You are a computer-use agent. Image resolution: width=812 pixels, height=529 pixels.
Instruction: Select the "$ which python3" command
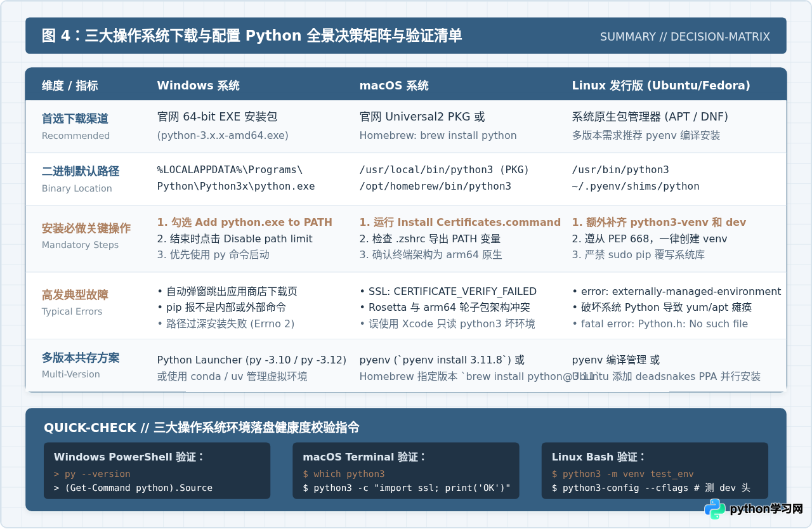[344, 474]
